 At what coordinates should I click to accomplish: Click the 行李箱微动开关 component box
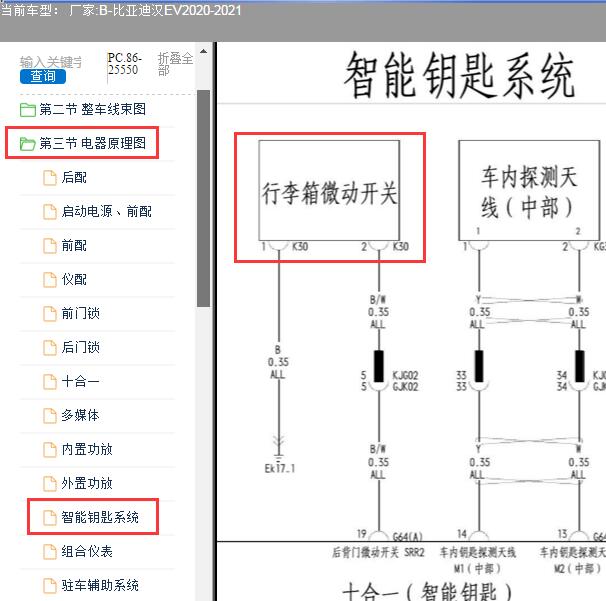(x=329, y=190)
